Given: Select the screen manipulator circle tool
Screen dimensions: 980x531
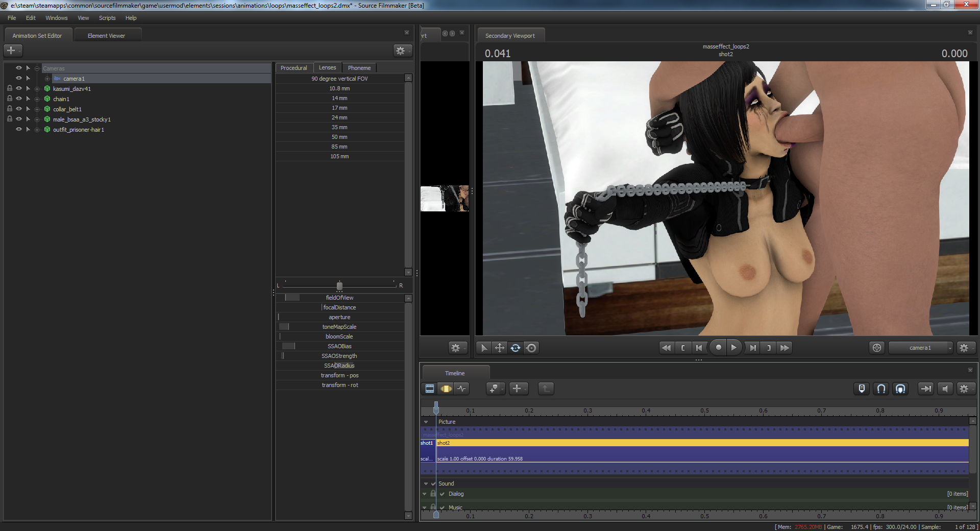Looking at the screenshot, I should click(x=531, y=348).
